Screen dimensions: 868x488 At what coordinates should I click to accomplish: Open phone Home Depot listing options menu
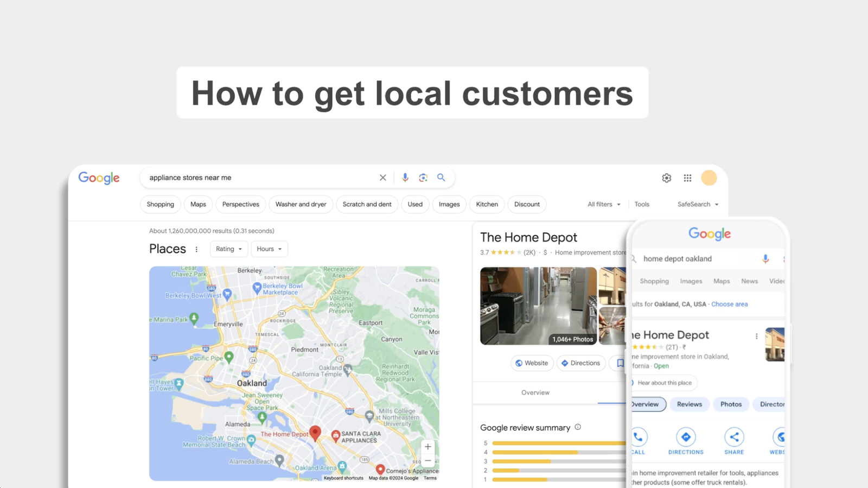pos(756,336)
